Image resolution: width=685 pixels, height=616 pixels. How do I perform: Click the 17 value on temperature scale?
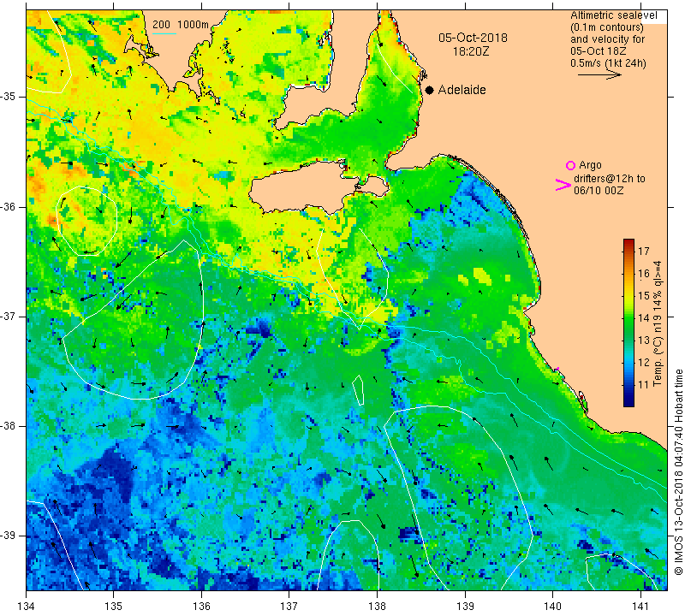pyautogui.click(x=644, y=251)
